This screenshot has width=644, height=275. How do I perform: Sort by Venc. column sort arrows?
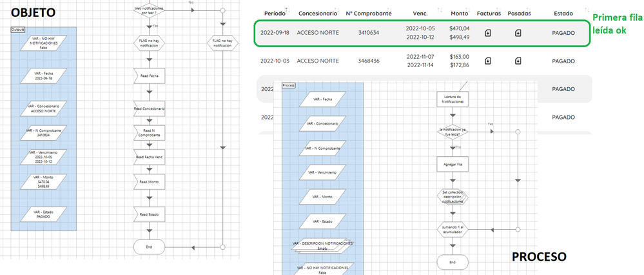(x=440, y=10)
